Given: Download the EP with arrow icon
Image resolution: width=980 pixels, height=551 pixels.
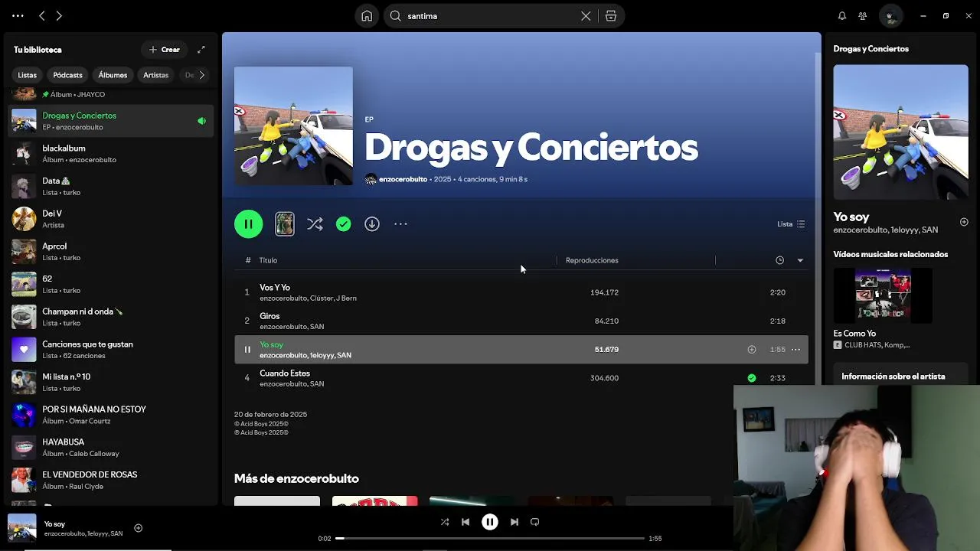Looking at the screenshot, I should click(372, 224).
